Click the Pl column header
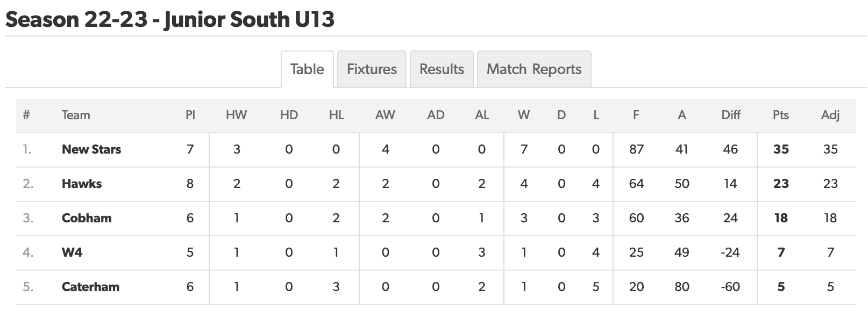868x319 pixels. 190,115
